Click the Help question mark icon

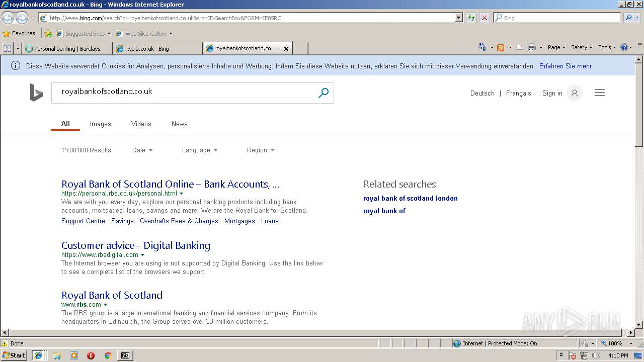624,47
